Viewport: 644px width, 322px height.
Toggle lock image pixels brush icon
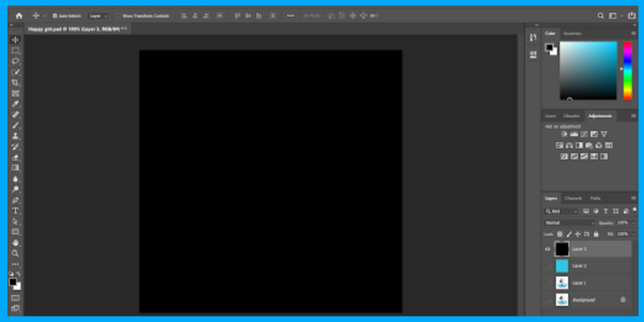tap(569, 234)
